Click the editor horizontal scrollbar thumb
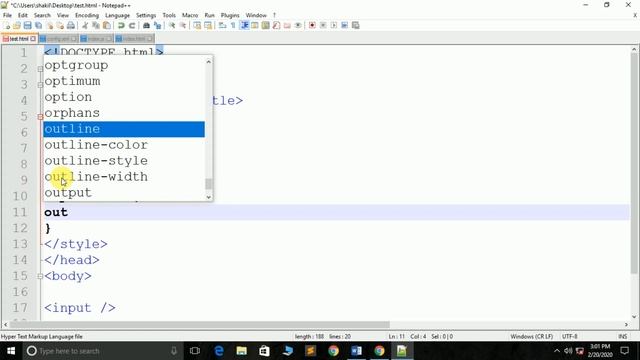Image resolution: width=640 pixels, height=360 pixels. [x=200, y=324]
